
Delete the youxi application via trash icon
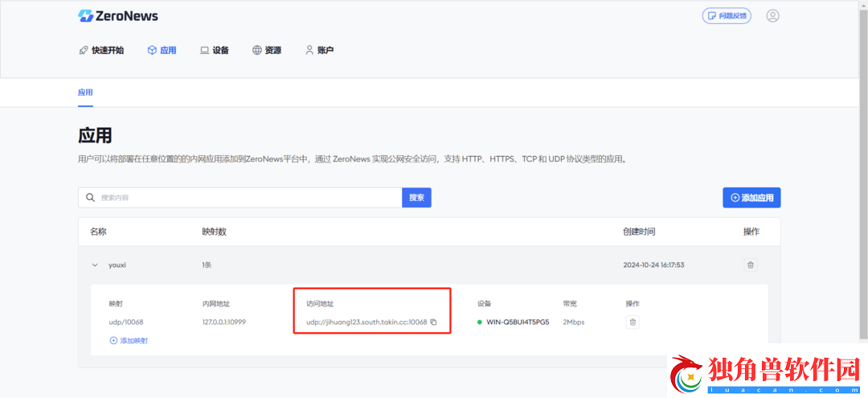[x=751, y=265]
